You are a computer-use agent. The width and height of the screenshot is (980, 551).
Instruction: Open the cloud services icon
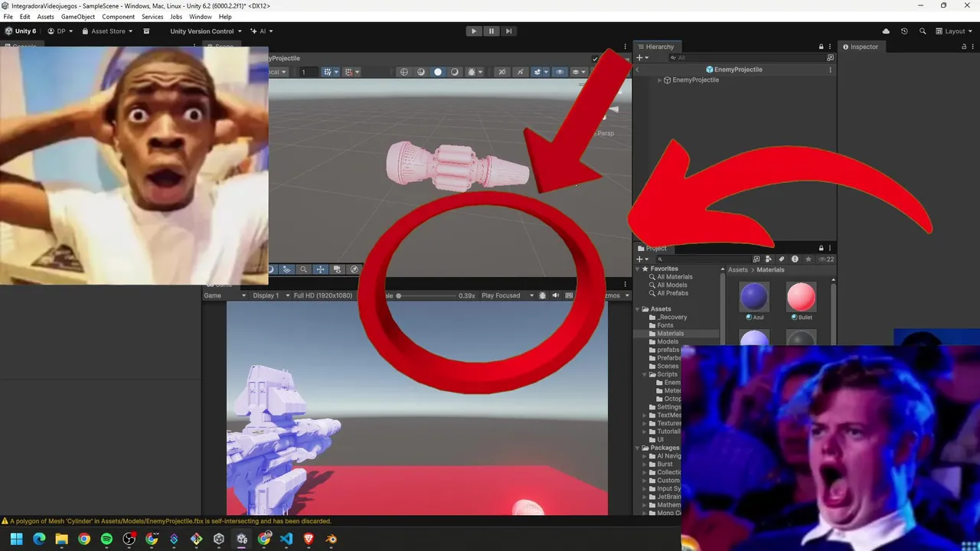point(886,31)
